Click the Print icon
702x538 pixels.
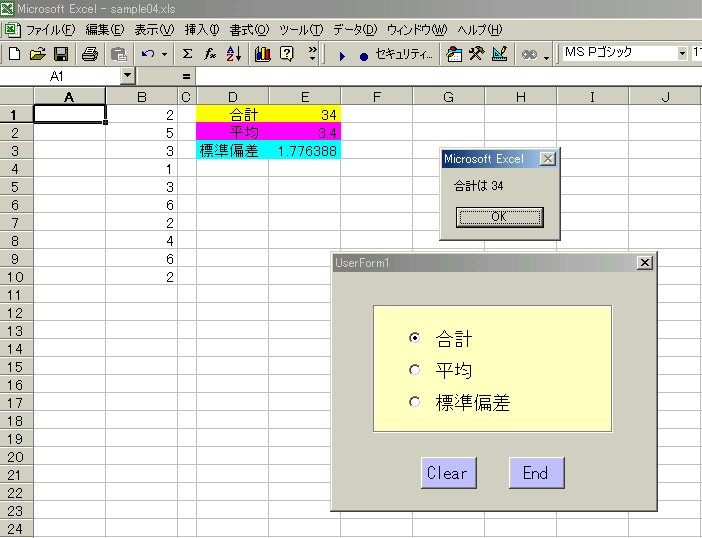[90, 54]
